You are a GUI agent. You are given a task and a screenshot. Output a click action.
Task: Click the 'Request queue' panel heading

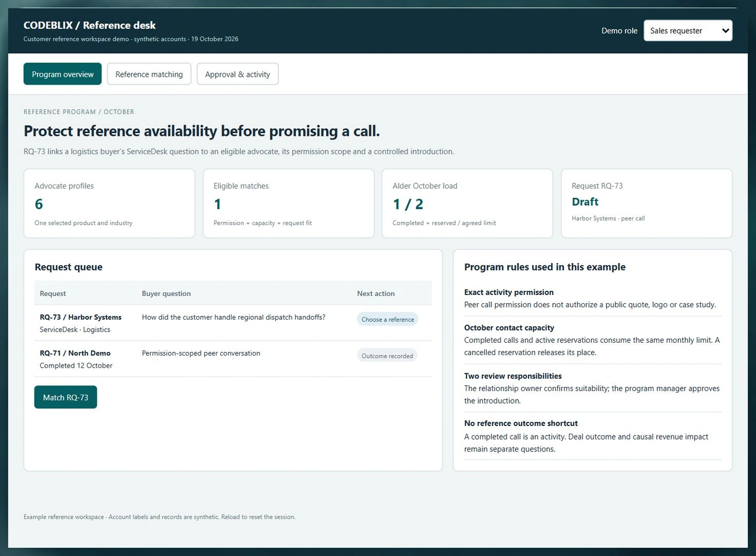coord(69,267)
